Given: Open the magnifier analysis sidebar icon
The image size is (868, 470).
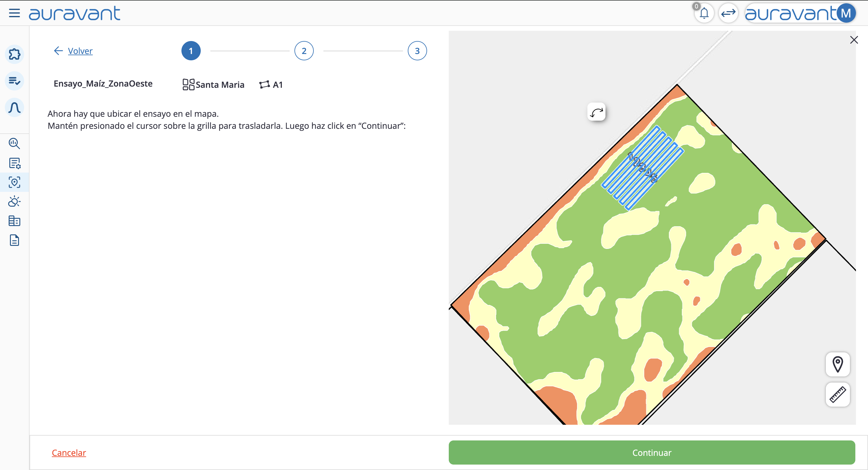Looking at the screenshot, I should 14,144.
